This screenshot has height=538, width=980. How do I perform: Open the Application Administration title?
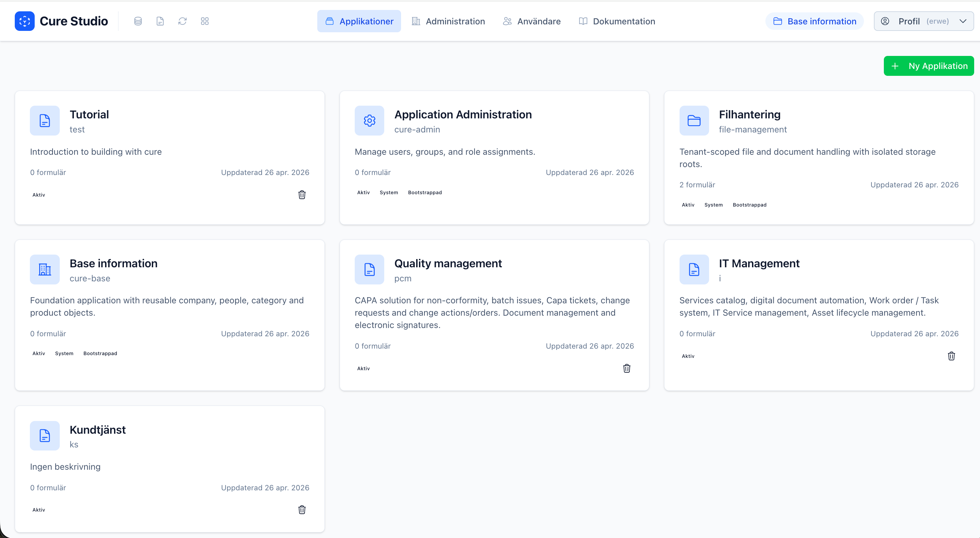point(463,115)
